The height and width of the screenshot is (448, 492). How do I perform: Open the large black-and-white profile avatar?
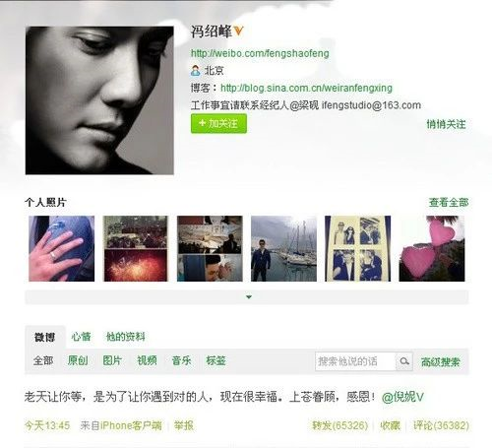pyautogui.click(x=99, y=100)
